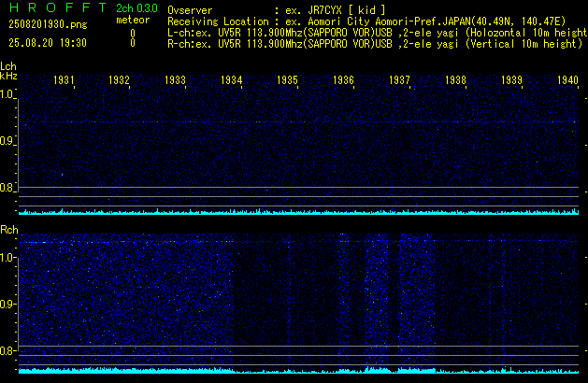The image size is (588, 383).
Task: Click the file name 2508201930.png
Action: 48,24
